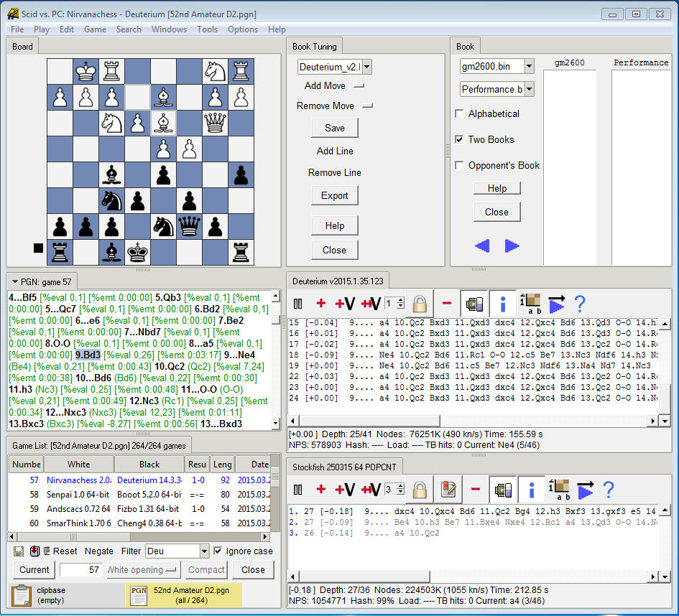The height and width of the screenshot is (616, 679).
Task: Open the Options menu
Action: 243,29
